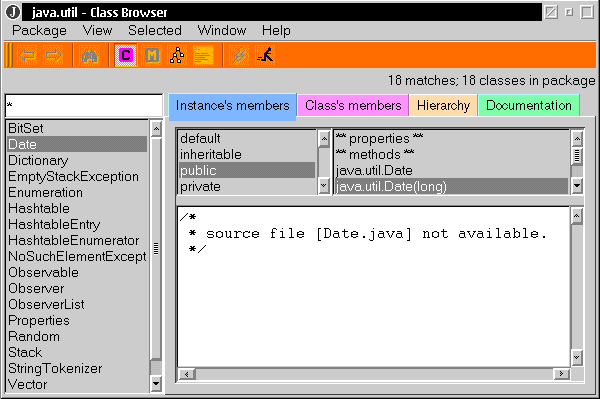Select the ** properties ** entry
Screen dimensions: 600x399
click(x=452, y=138)
